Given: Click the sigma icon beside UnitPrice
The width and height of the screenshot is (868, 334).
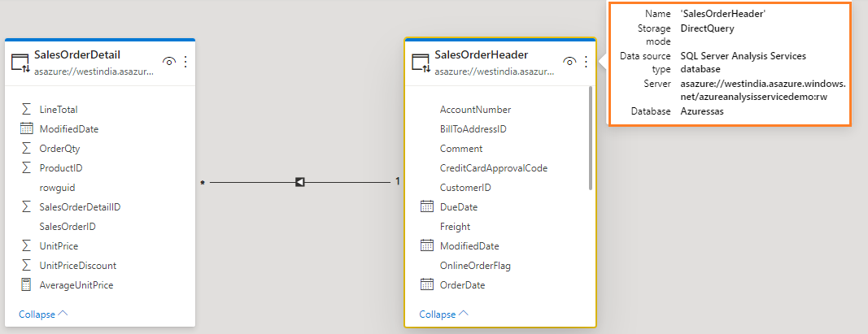Looking at the screenshot, I should point(26,245).
